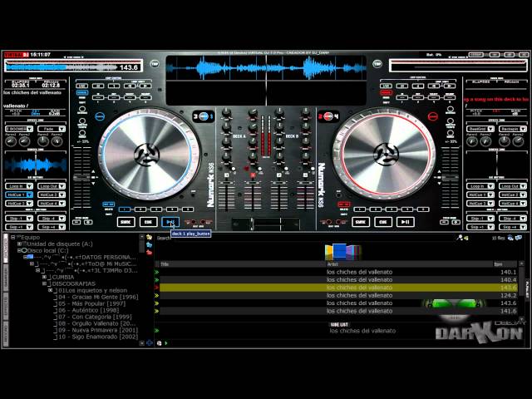Sort the list by the Artist column header
The width and height of the screenshot is (532, 399).
coord(409,264)
